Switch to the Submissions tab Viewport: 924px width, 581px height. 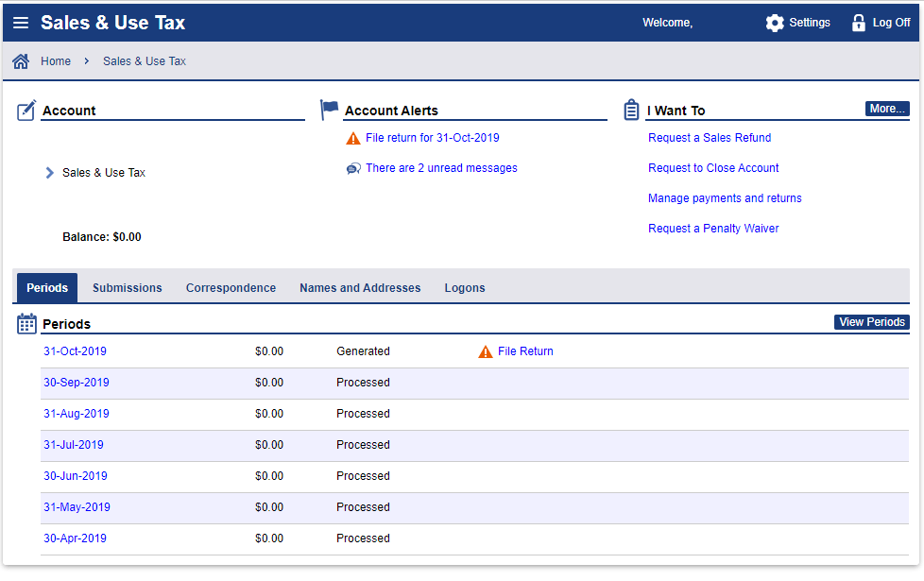click(127, 287)
